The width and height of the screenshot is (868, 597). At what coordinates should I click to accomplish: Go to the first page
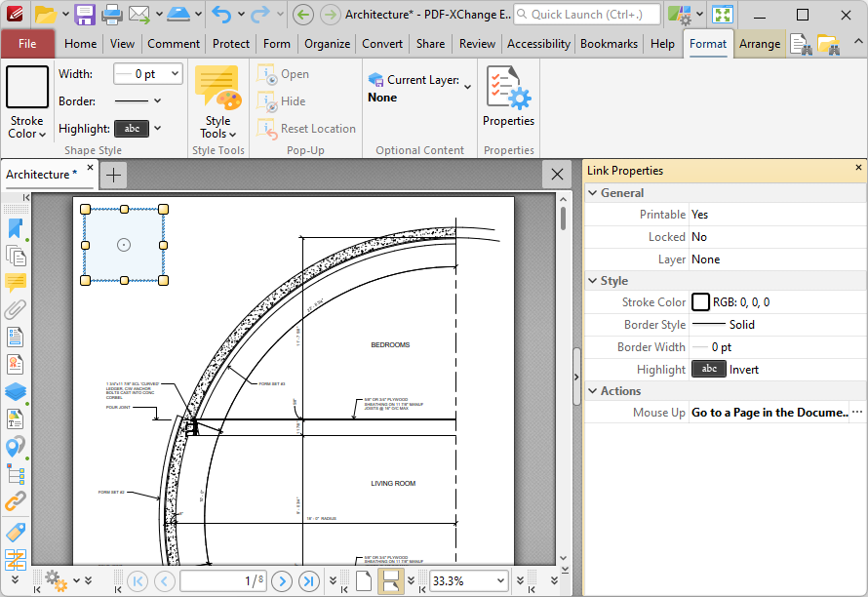click(x=138, y=581)
